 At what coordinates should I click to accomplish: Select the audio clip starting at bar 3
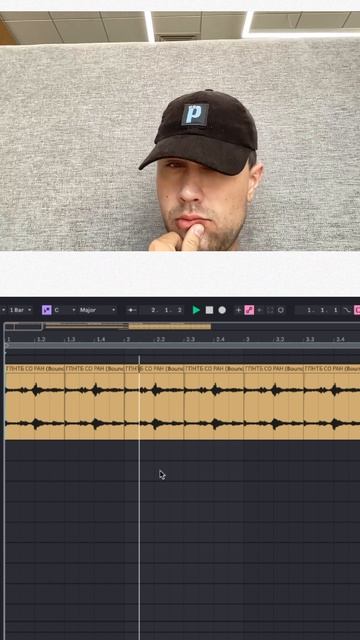point(274,402)
